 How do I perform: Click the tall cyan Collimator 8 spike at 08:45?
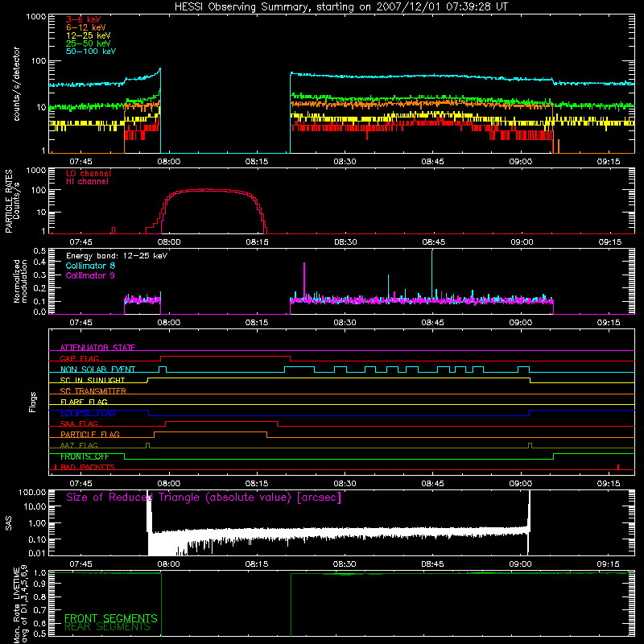click(431, 275)
